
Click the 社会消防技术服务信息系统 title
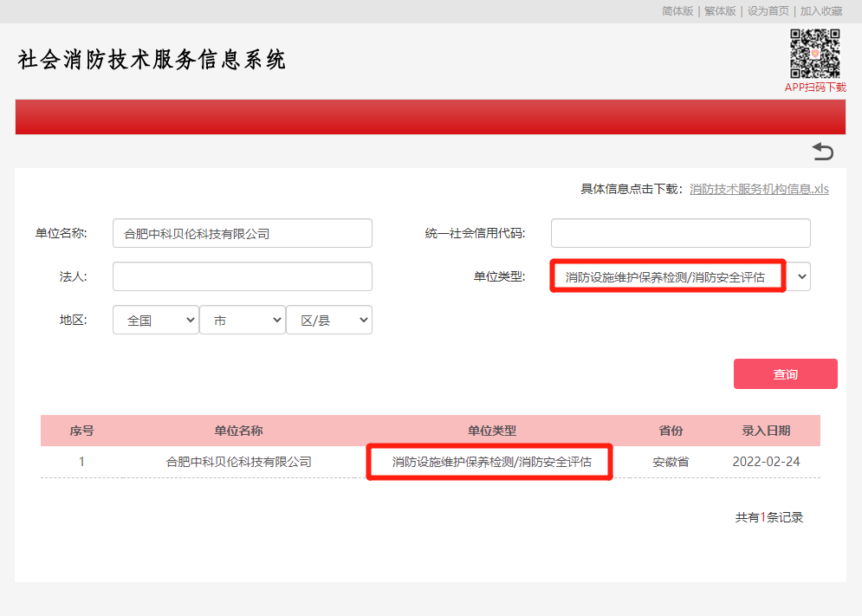coord(152,60)
